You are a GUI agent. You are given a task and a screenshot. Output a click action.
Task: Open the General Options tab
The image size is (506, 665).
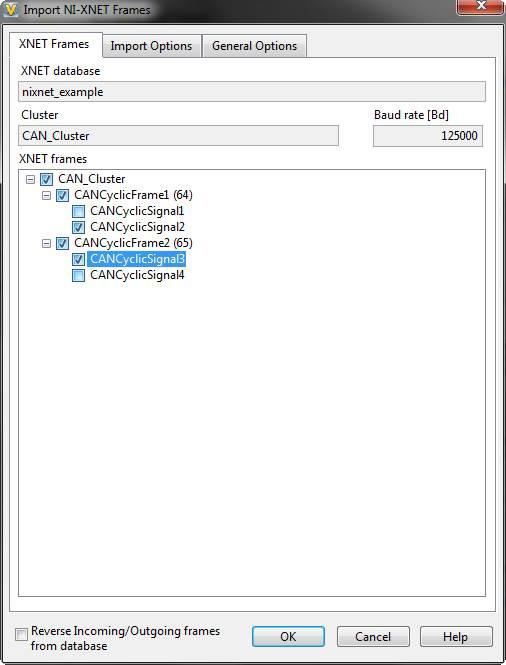pyautogui.click(x=254, y=46)
